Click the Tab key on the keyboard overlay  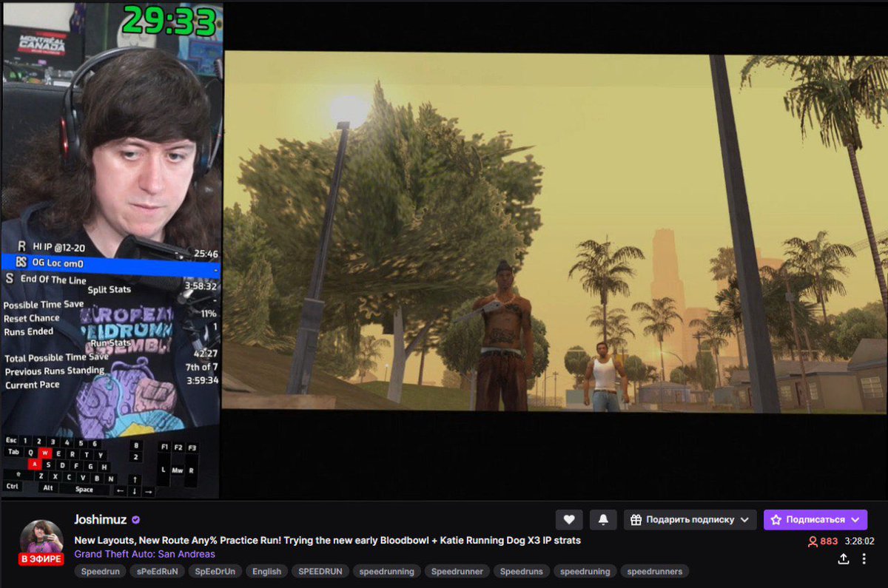point(13,452)
